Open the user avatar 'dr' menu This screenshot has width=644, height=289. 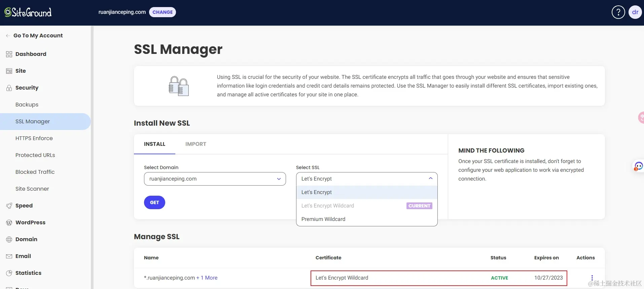tap(635, 12)
